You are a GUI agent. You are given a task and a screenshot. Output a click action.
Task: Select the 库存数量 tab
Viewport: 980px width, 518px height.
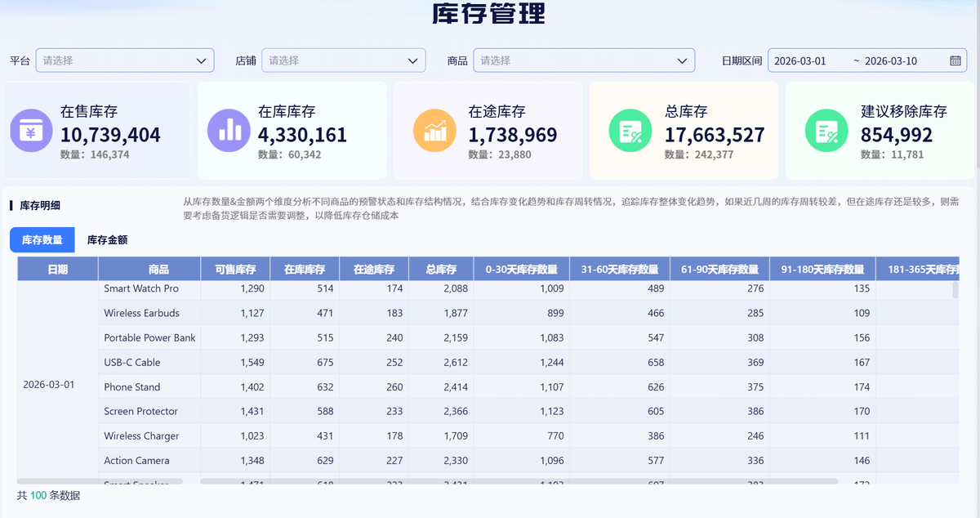pos(42,240)
